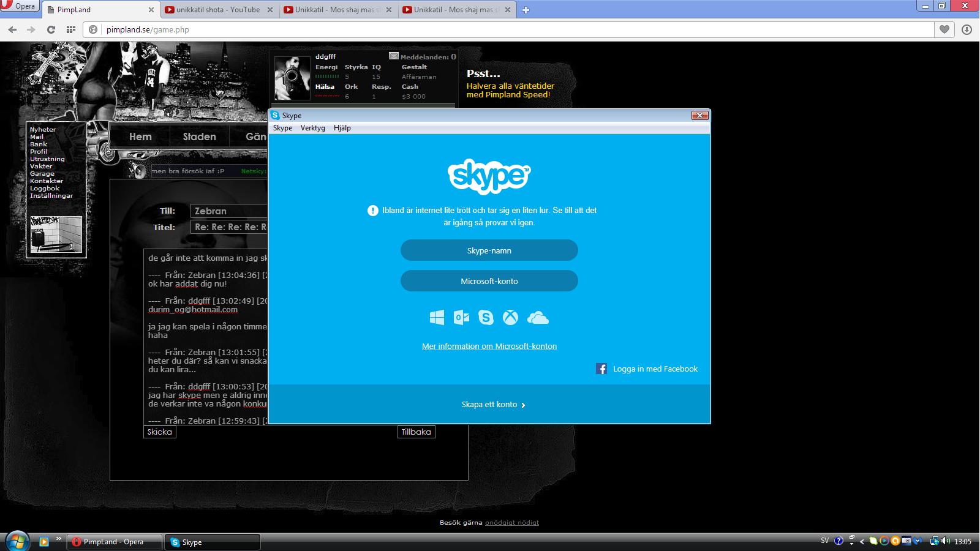The width and height of the screenshot is (980, 551).
Task: Close the unikkatil shota YouTube tab
Action: (270, 10)
